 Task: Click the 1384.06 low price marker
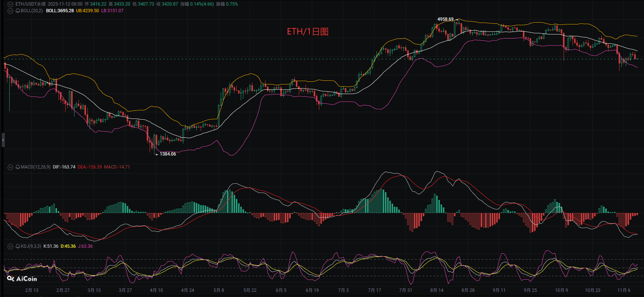pos(168,154)
